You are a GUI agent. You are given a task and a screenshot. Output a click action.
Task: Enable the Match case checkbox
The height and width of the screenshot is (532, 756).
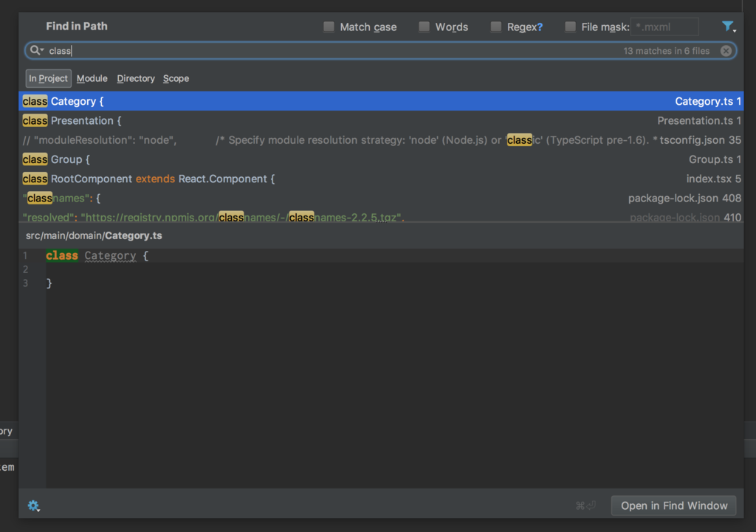[x=329, y=27]
